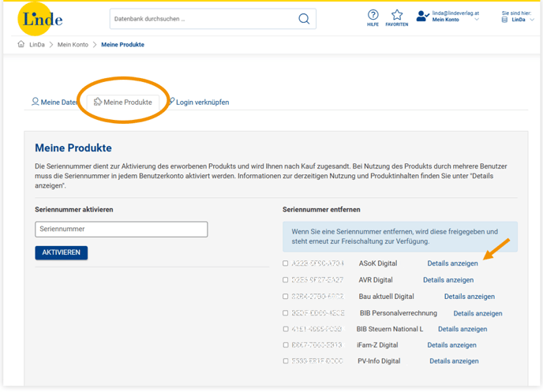Click the database icon next to LinDa
This screenshot has width=543, height=392.
click(504, 20)
